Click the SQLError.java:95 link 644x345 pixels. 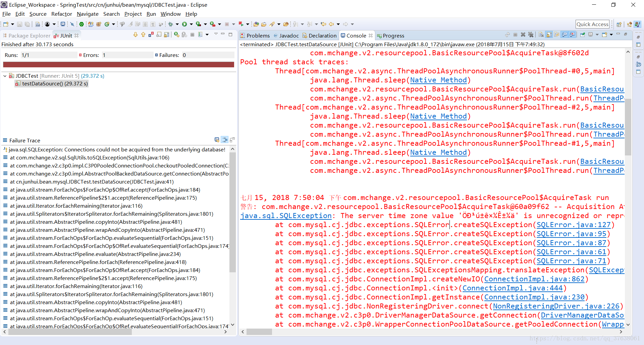pyautogui.click(x=572, y=234)
